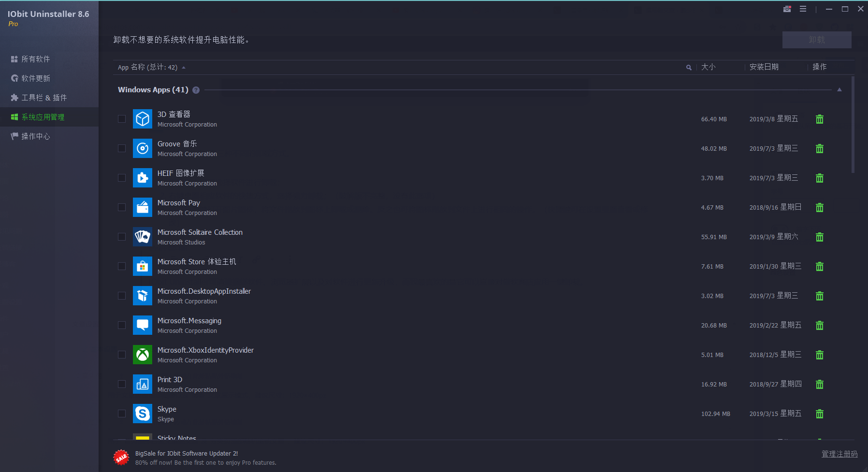Open 操作中心 in the sidebar
The width and height of the screenshot is (868, 472).
(49, 136)
